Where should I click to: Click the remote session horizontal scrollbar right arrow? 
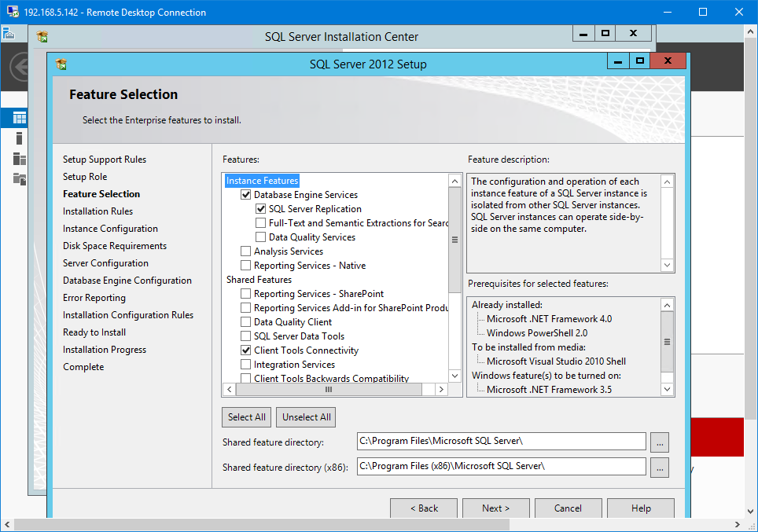coord(737,524)
